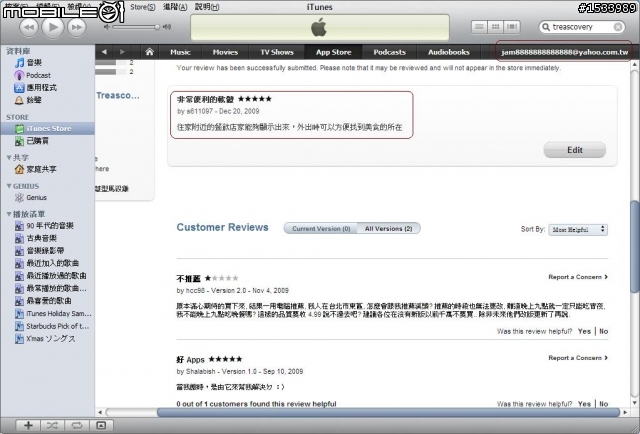The image size is (640, 434).
Task: Collapse the GENIUS sidebar section
Action: [x=9, y=186]
